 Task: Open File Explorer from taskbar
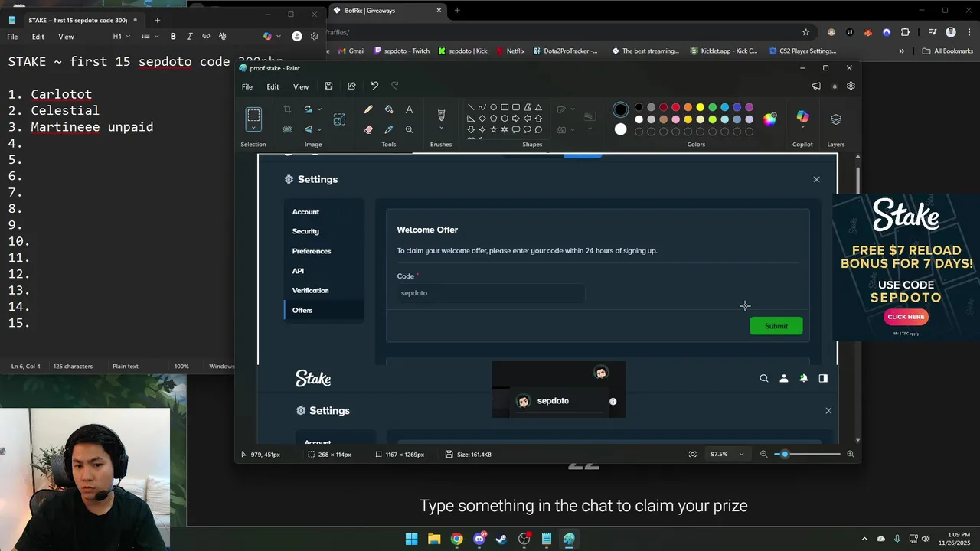click(434, 539)
